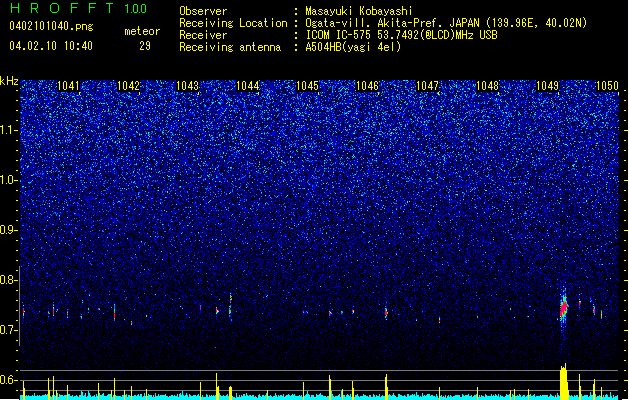Screen dimensions: 629x400
Task: Select the filename 0402101040.png
Action: point(51,26)
